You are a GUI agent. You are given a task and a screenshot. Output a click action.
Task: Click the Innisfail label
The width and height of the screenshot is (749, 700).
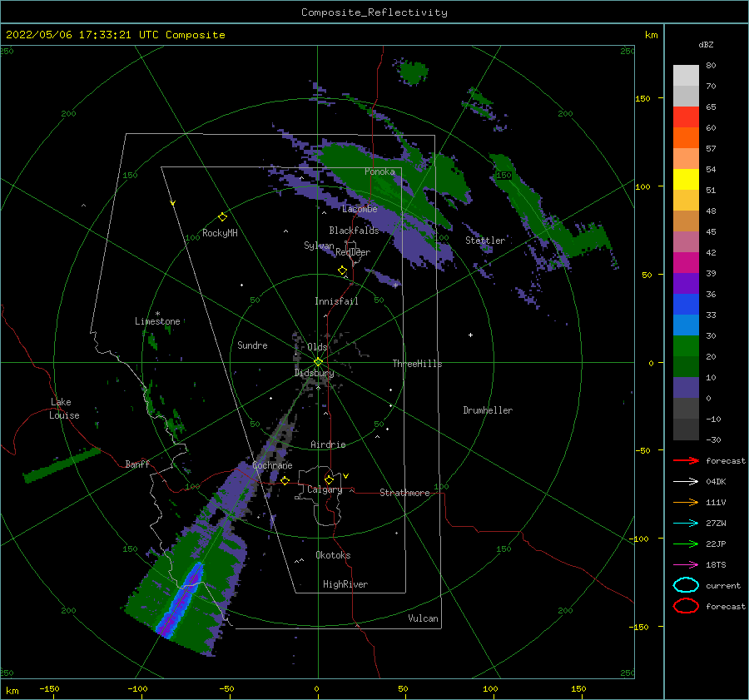pos(336,301)
